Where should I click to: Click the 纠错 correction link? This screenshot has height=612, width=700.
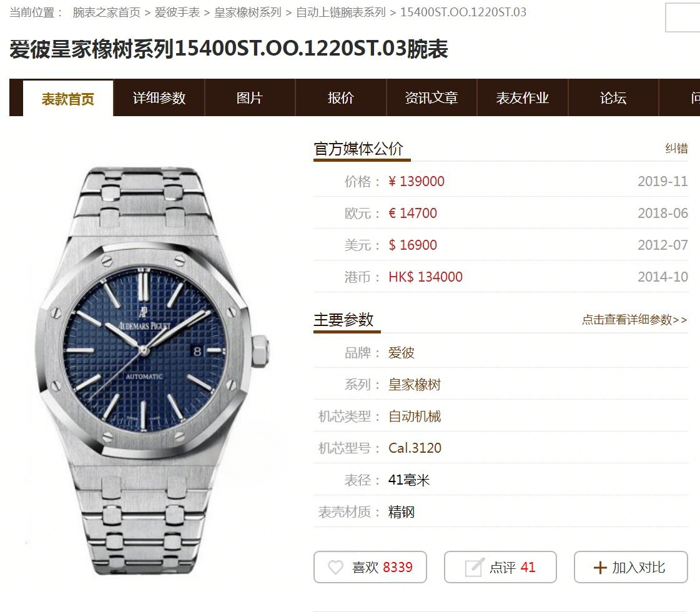676,148
